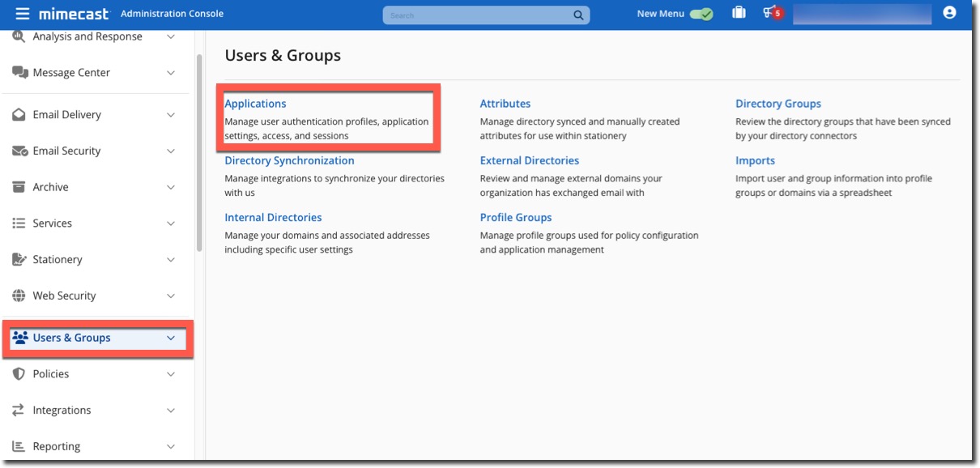
Task: Click the Email Security envelope icon in sidebar
Action: 18,150
